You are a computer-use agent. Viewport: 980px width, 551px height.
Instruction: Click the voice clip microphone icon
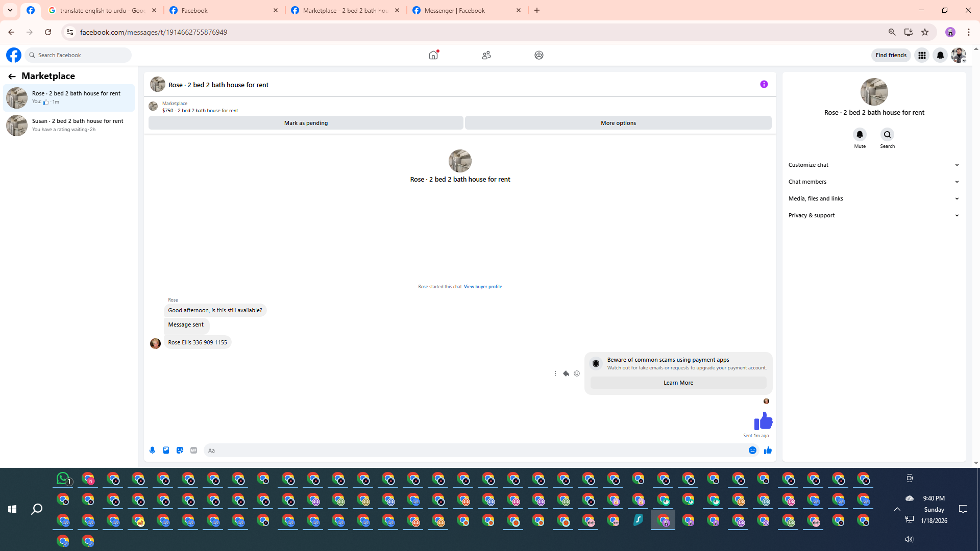click(152, 450)
